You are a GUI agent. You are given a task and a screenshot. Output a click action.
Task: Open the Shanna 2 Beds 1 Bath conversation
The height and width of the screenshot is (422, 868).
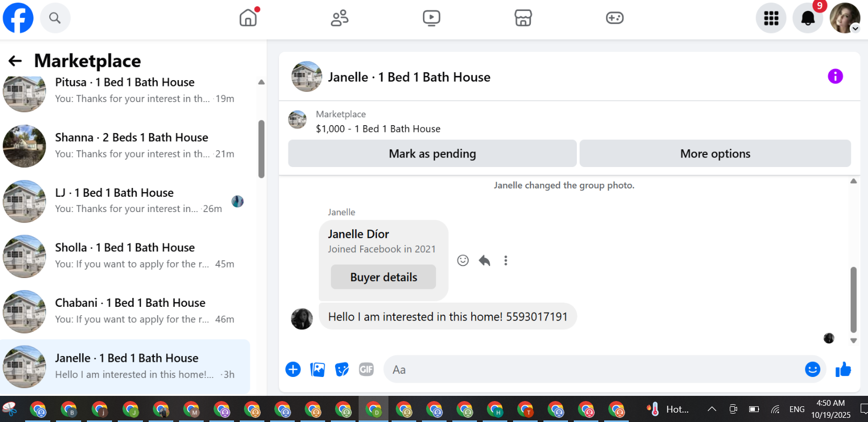pos(125,146)
